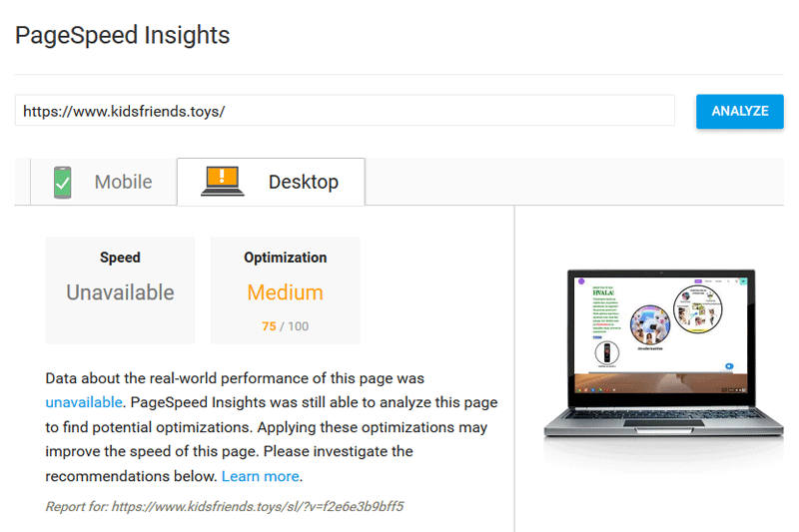Click the blue chat bubble in page preview

tap(729, 365)
